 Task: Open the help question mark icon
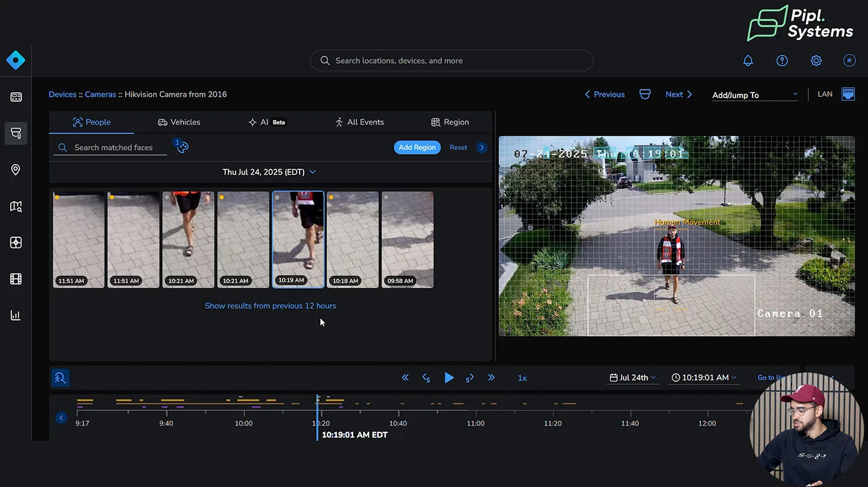pos(782,60)
